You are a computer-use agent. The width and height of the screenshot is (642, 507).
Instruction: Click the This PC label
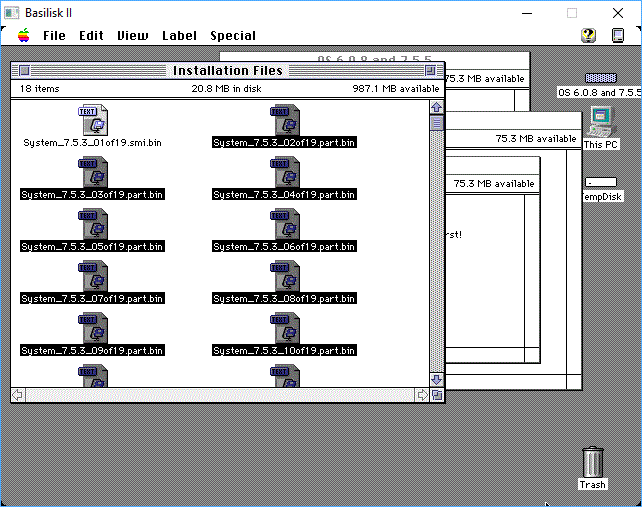pyautogui.click(x=601, y=145)
